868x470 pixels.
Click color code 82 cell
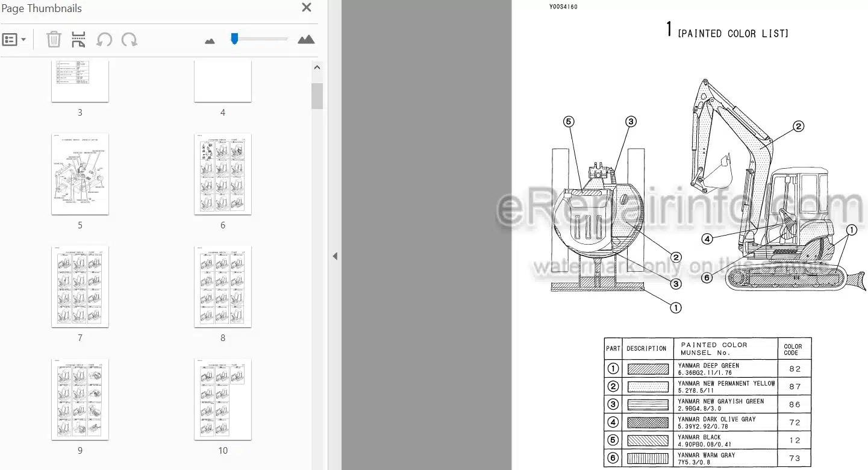coord(795,369)
